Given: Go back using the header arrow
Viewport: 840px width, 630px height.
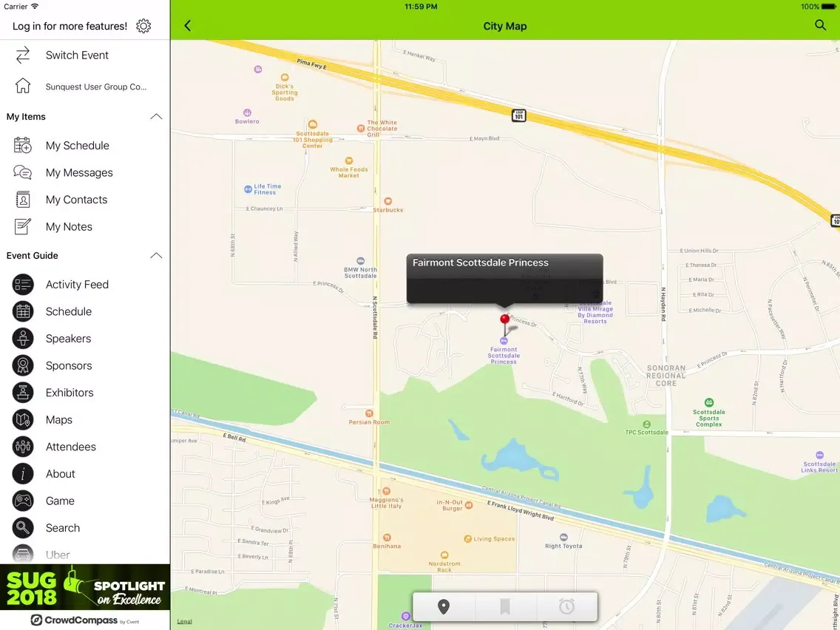Looking at the screenshot, I should [188, 26].
